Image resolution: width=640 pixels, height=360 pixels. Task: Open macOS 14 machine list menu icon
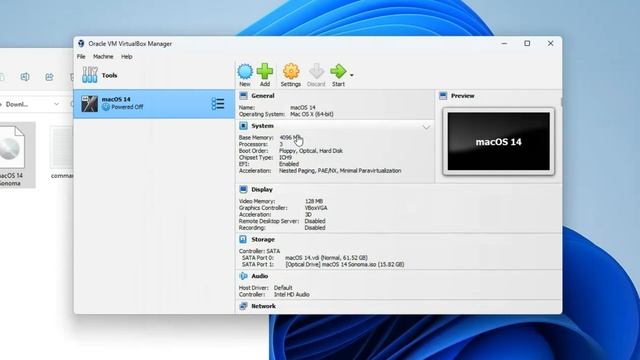(x=218, y=104)
